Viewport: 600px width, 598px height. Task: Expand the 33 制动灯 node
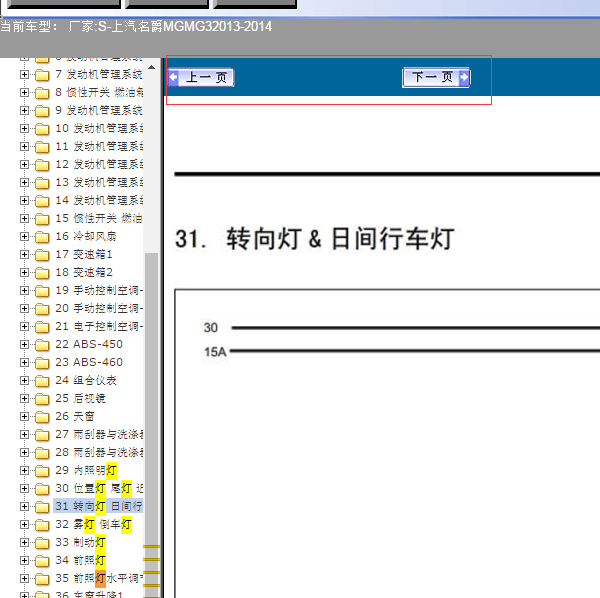pyautogui.click(x=24, y=542)
